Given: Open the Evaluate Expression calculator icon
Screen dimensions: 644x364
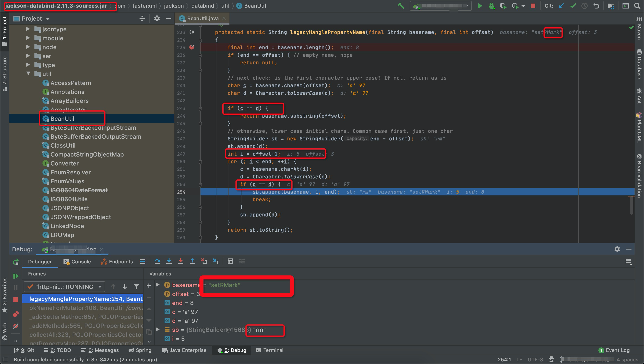Looking at the screenshot, I should 230,261.
